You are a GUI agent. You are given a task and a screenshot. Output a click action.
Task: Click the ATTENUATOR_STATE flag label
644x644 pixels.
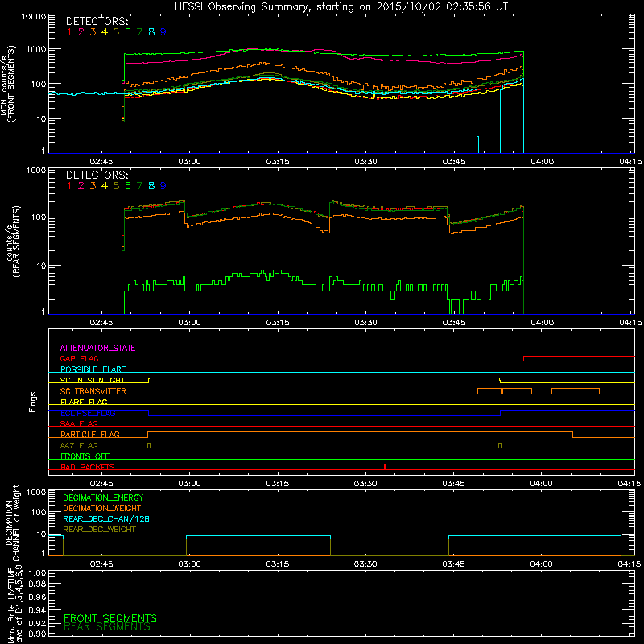pyautogui.click(x=97, y=349)
